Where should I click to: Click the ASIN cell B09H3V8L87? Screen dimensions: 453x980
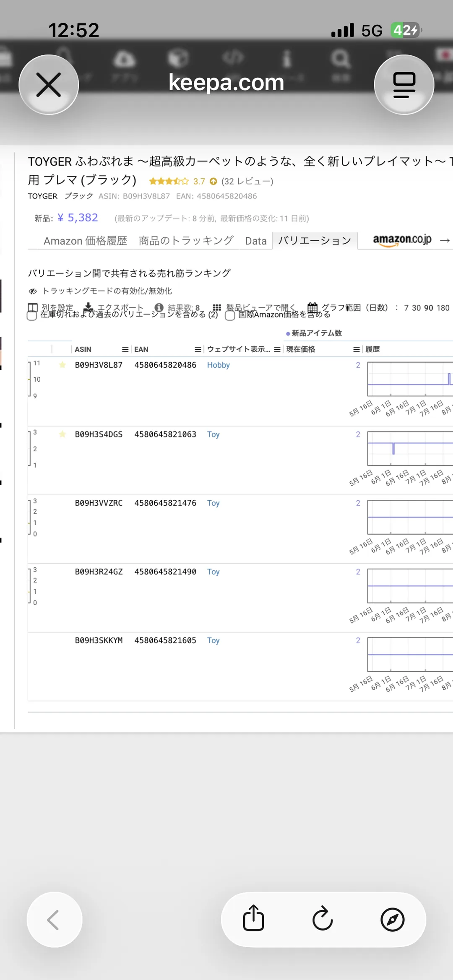[99, 365]
